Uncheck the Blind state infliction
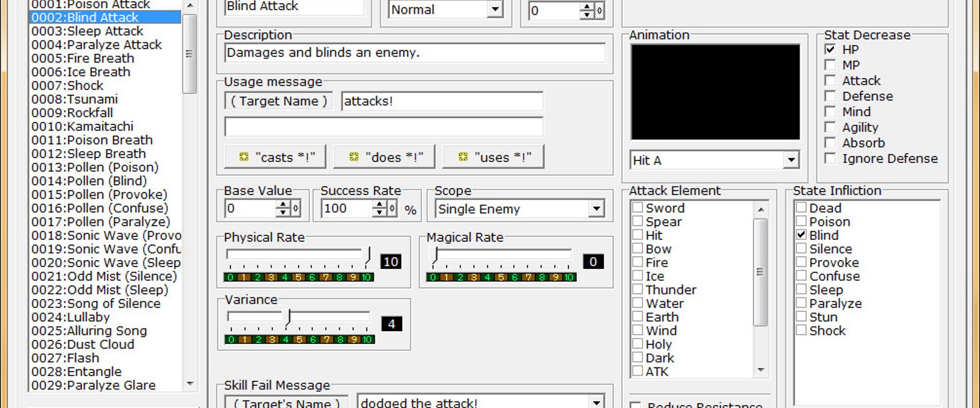 [801, 235]
